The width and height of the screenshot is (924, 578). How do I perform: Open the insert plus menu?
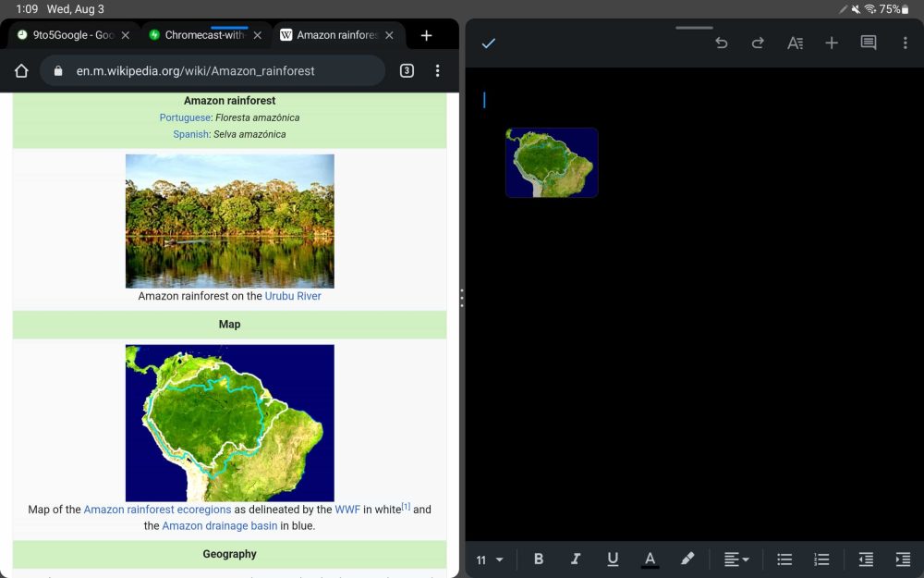832,43
